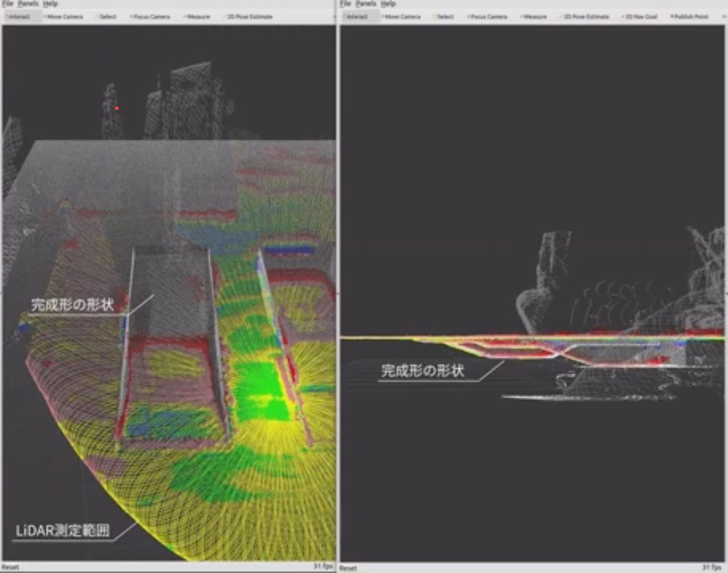Select Publish Point tool in right window
This screenshot has width=728, height=573.
pyautogui.click(x=689, y=17)
